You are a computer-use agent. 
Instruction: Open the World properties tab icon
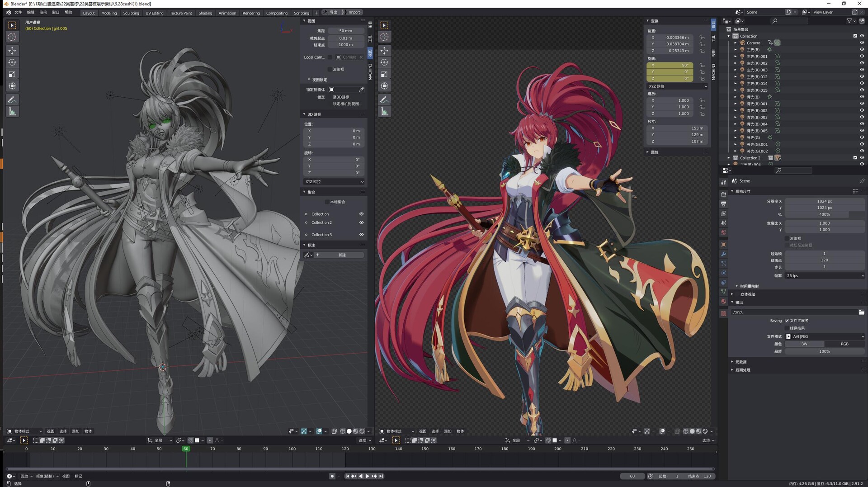click(x=723, y=232)
